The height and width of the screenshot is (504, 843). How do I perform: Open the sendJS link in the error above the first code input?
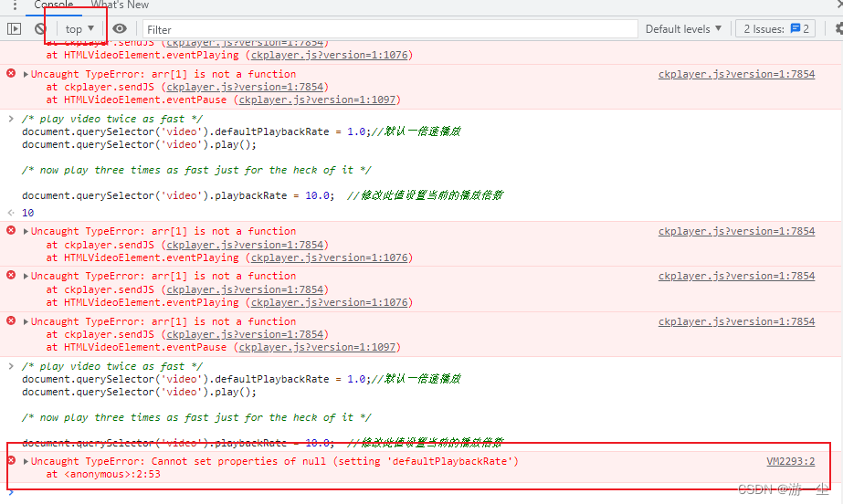point(245,87)
